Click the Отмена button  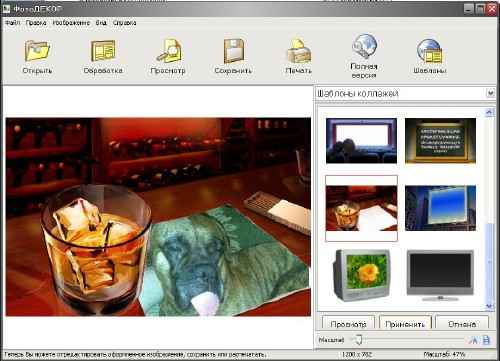coord(462,324)
